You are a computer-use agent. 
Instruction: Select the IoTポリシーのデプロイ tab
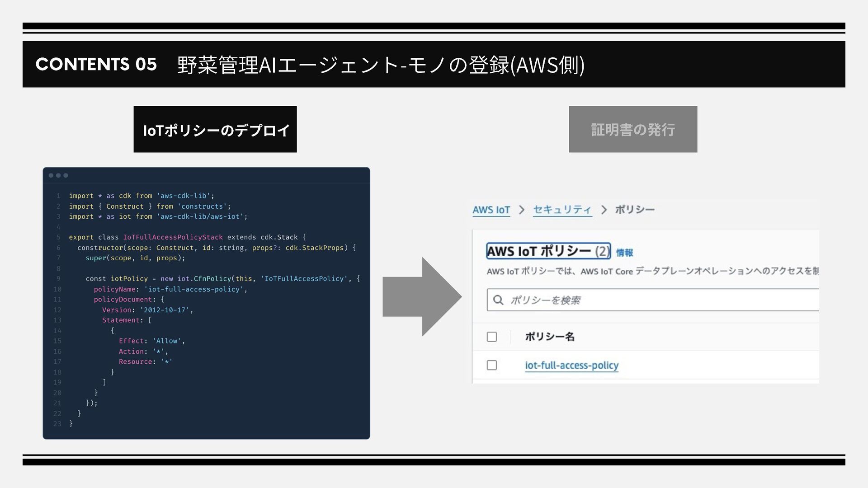tap(215, 130)
